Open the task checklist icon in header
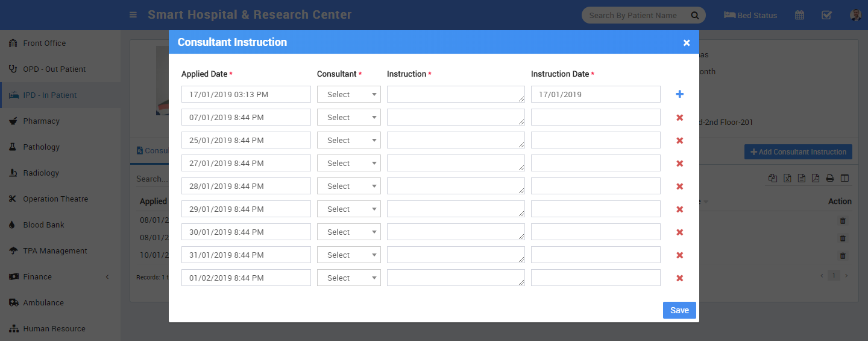 826,15
